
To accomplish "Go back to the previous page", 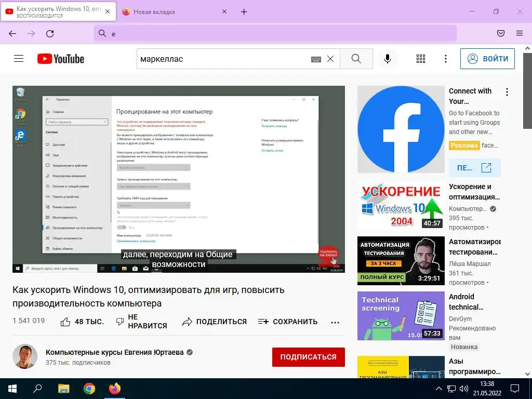I will (12, 34).
